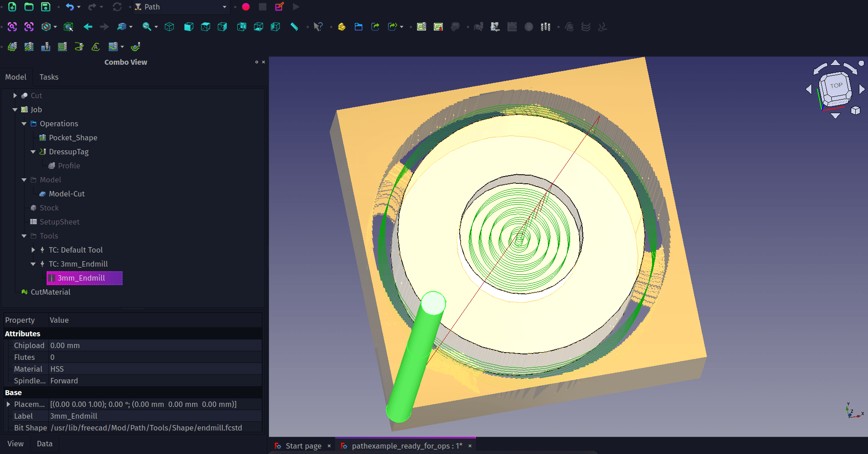Screen dimensions: 868x454
Task: Choose the Helix operation icon
Action: [79, 47]
